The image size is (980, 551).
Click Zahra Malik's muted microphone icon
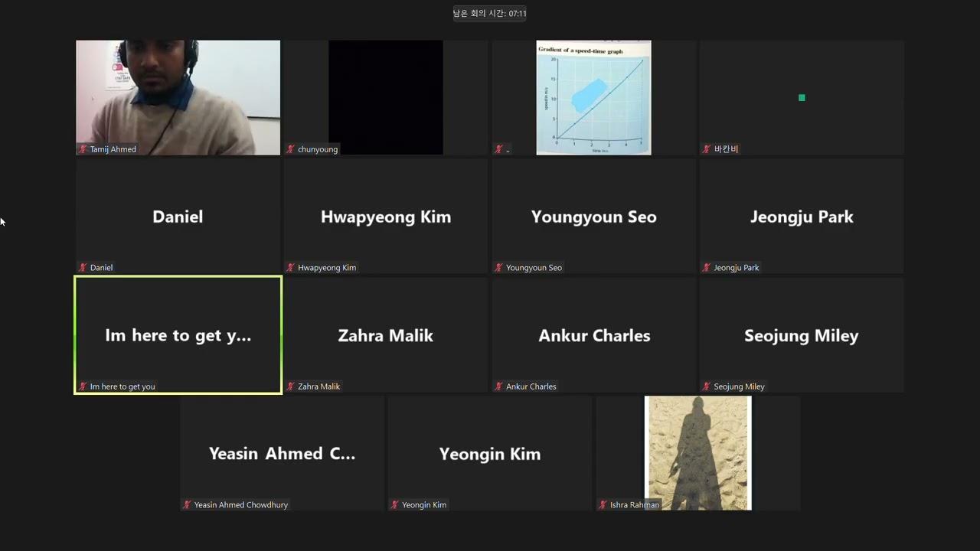pyautogui.click(x=290, y=386)
